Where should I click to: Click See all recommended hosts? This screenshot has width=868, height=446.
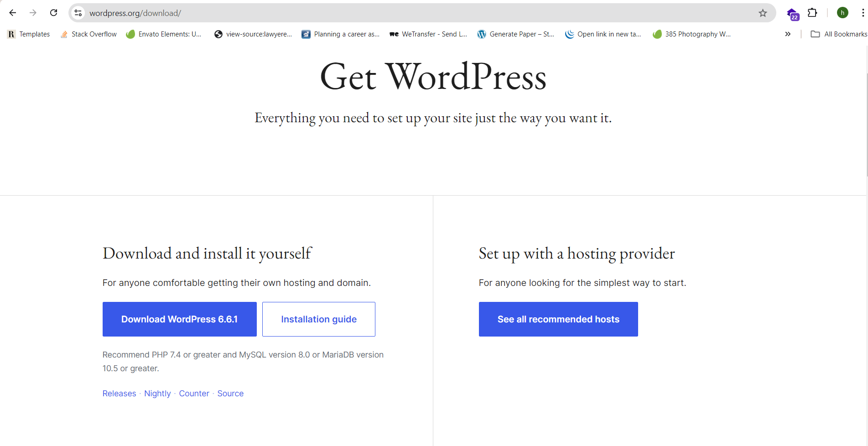coord(558,319)
